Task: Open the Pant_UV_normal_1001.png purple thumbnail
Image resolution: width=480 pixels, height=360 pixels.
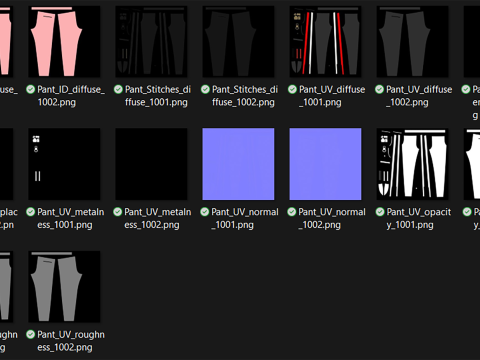Action: [x=238, y=164]
